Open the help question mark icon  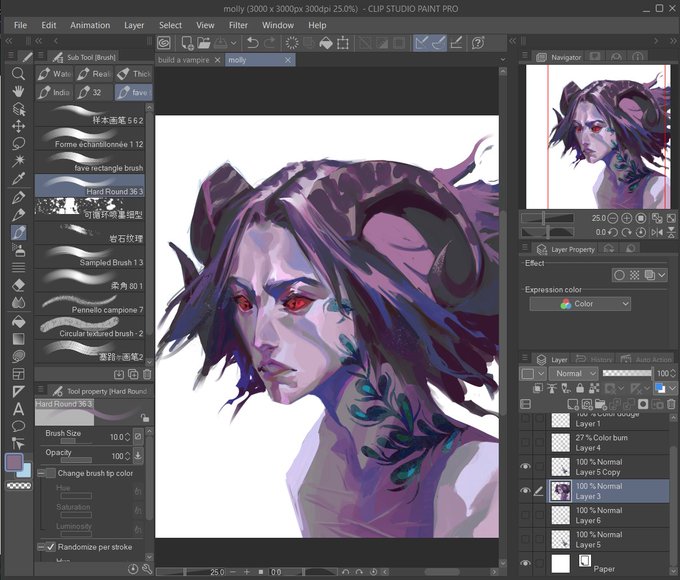tap(477, 43)
